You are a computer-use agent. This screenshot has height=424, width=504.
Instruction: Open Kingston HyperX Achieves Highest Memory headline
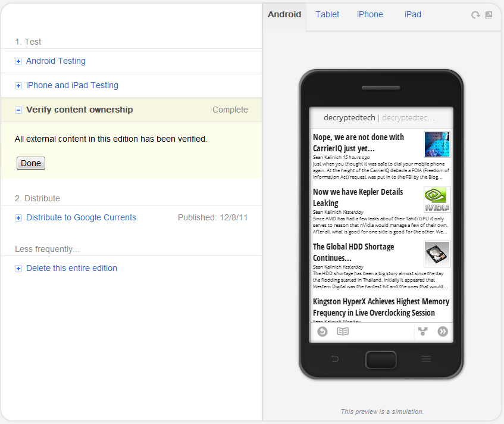coord(381,307)
